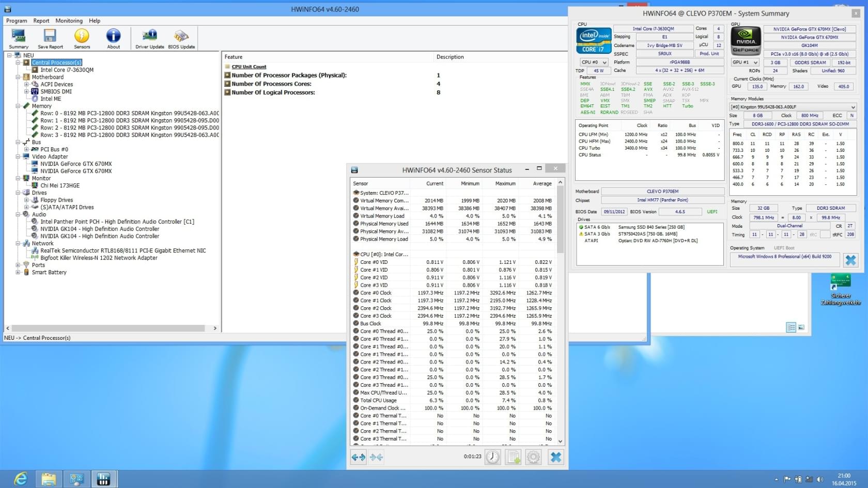
Task: Click the Samsung SSD 840 Series drive entry
Action: (651, 227)
